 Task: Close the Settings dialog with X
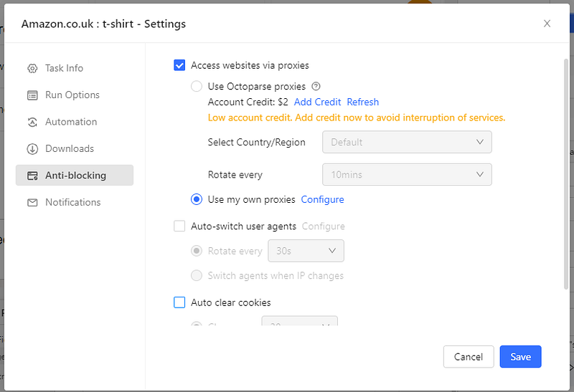547,24
